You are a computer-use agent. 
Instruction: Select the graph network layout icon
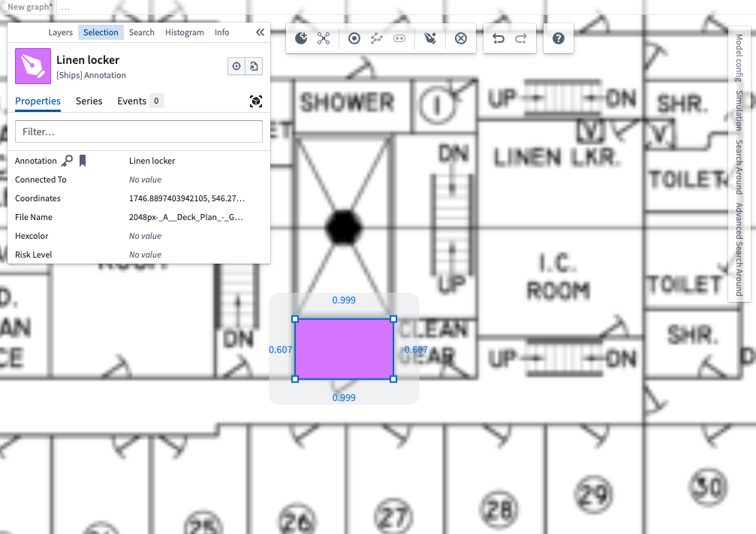(x=324, y=38)
